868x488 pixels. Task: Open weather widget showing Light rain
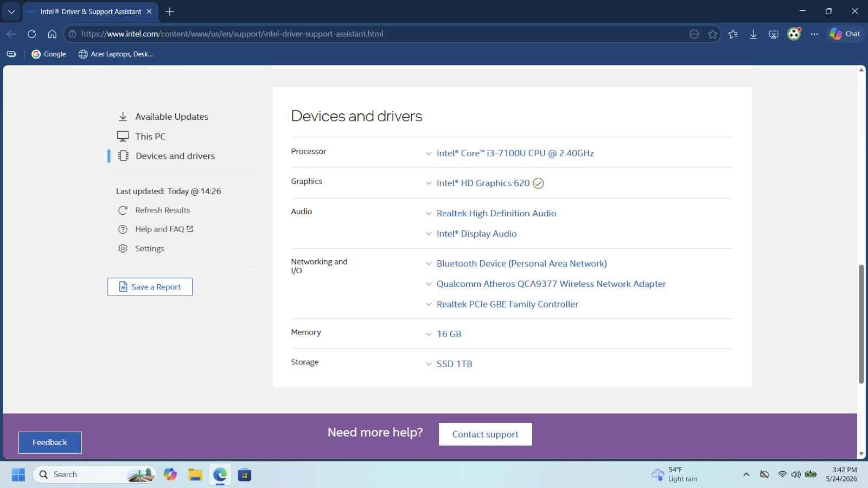tap(674, 474)
